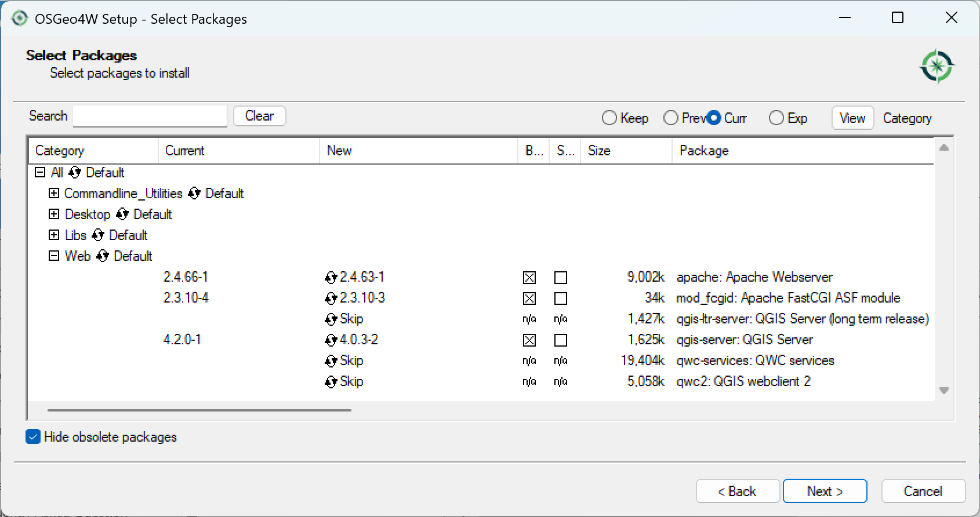Click the cycle icon next to Desktop
The height and width of the screenshot is (517, 980).
coord(122,214)
